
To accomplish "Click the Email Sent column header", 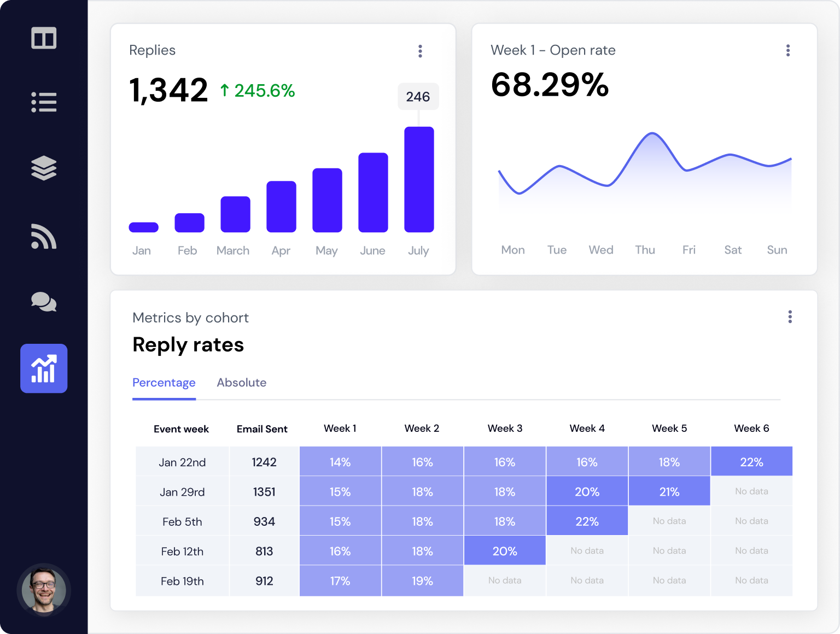I will [262, 429].
